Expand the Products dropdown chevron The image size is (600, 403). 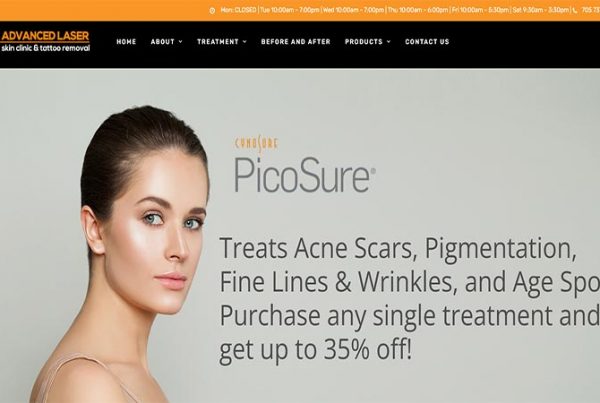[389, 42]
